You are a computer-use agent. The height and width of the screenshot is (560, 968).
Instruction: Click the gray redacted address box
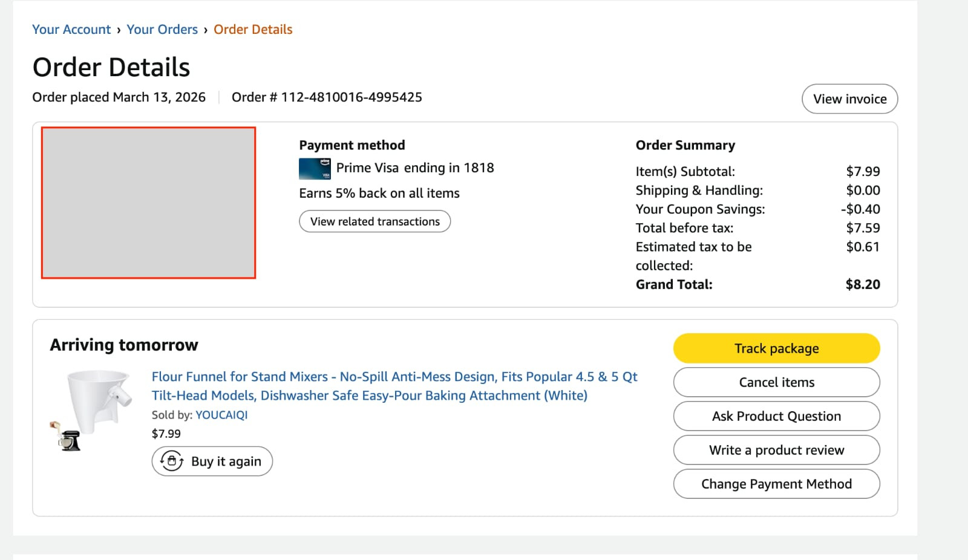pos(148,203)
